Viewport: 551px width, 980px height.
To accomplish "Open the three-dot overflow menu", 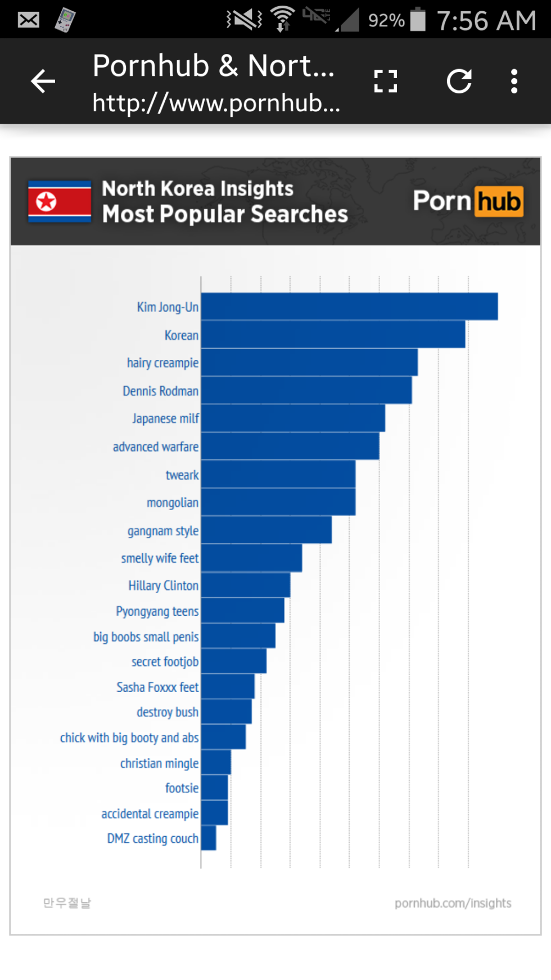I will (x=514, y=82).
